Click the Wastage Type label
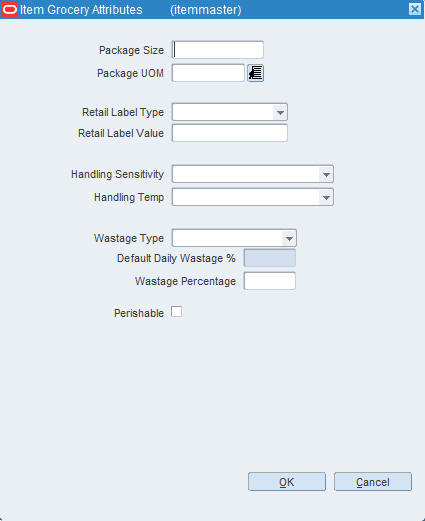This screenshot has width=425, height=521. coord(129,238)
